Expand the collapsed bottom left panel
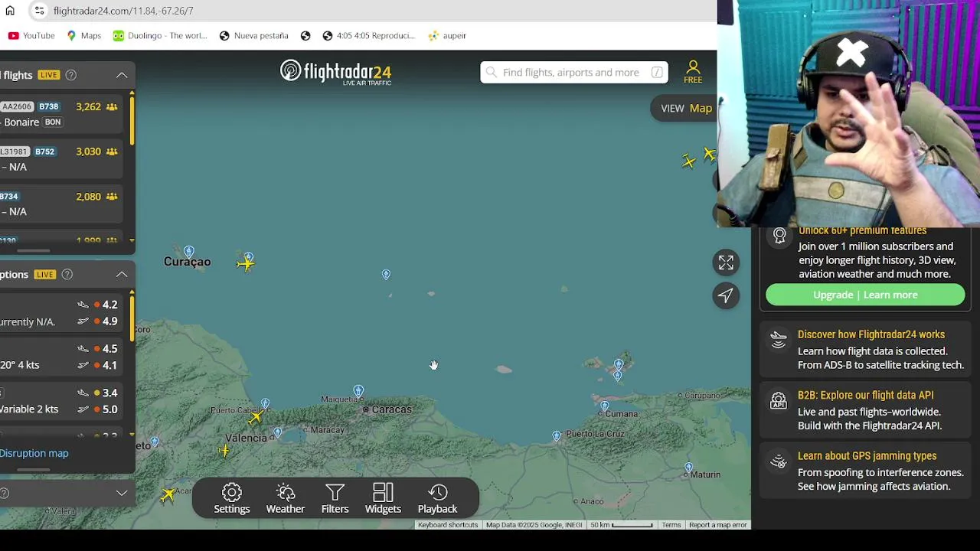The height and width of the screenshot is (551, 980). click(x=122, y=494)
